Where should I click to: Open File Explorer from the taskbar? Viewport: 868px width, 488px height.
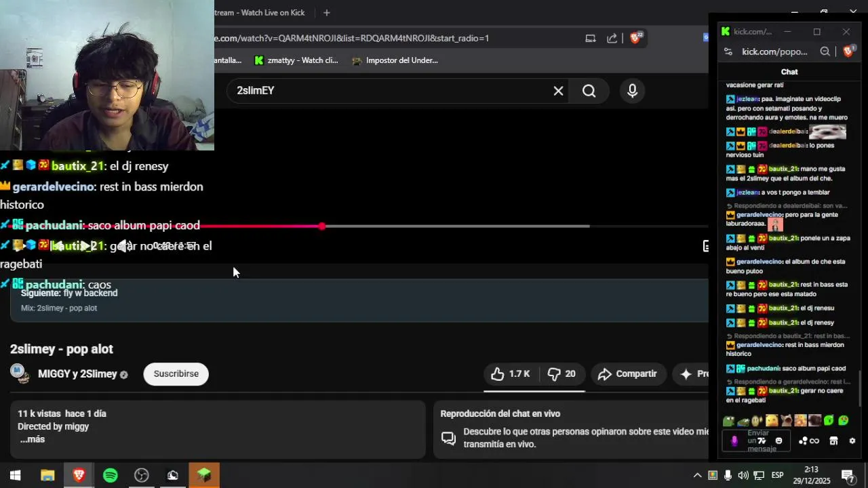pos(47,476)
